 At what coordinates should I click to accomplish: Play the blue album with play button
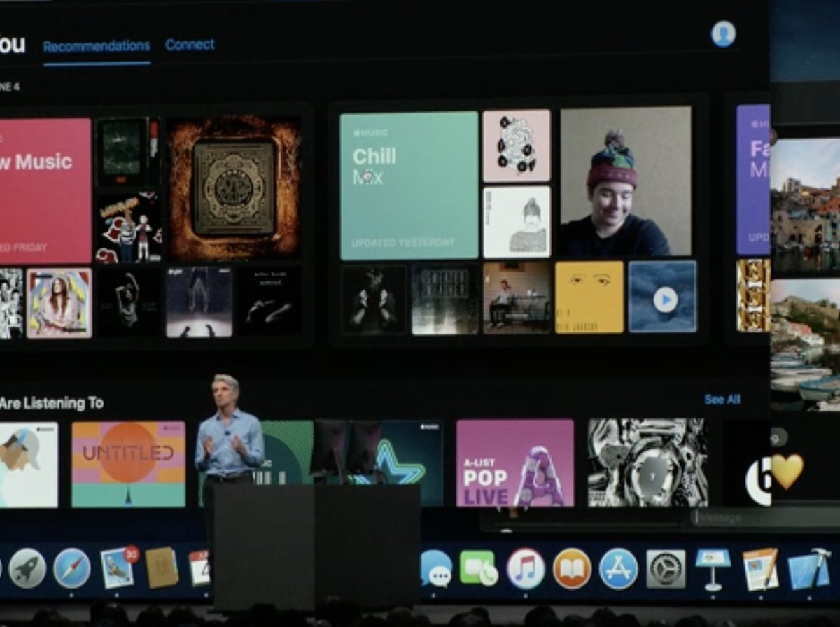tap(662, 297)
